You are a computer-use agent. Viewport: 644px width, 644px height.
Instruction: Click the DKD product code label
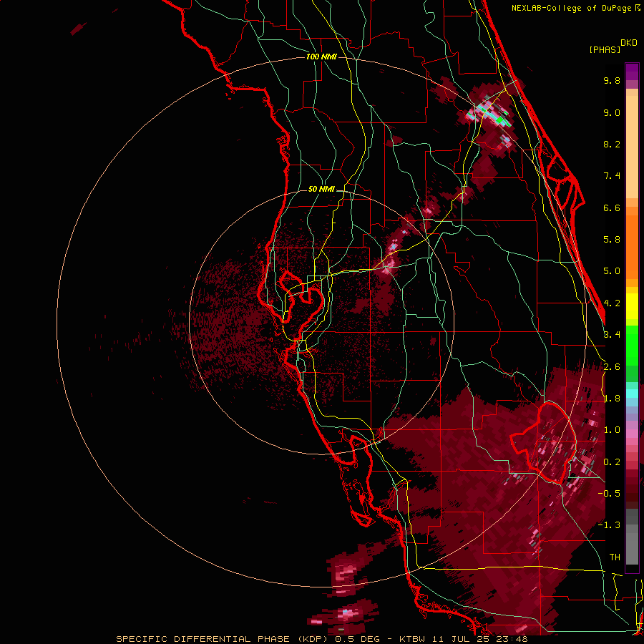629,42
